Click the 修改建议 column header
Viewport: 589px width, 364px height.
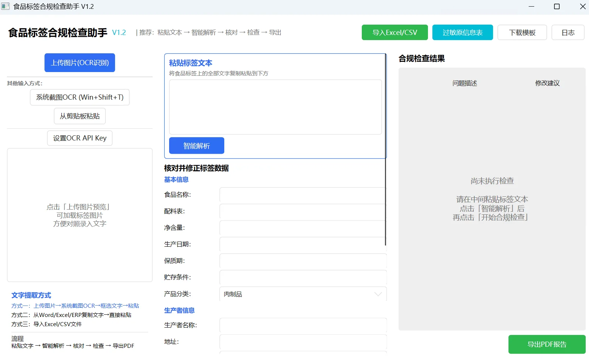point(547,83)
